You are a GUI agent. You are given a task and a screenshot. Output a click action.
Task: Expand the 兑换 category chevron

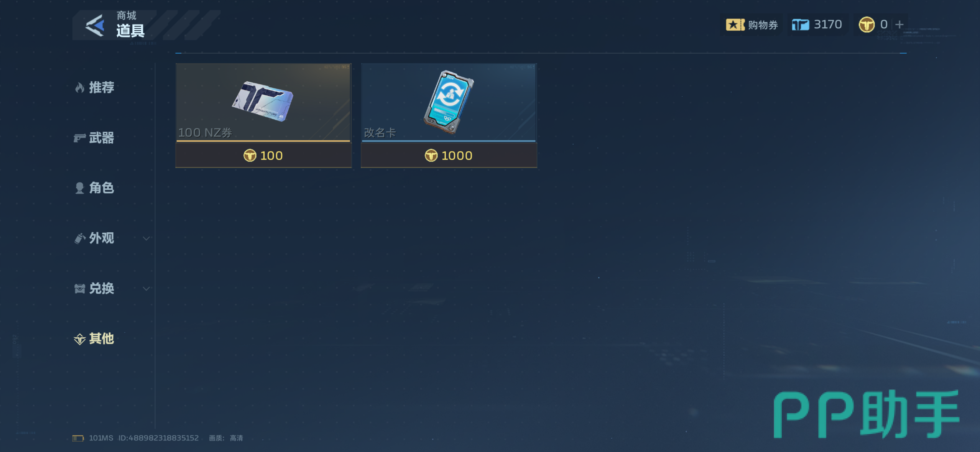pos(146,289)
